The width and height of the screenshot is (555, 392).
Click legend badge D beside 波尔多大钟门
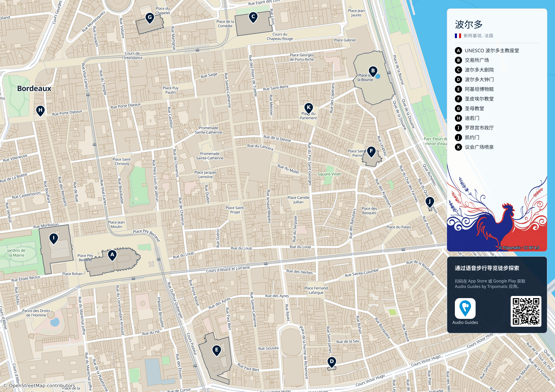(x=458, y=80)
